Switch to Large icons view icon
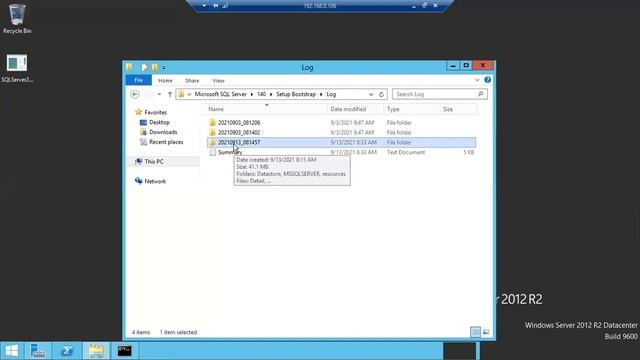The width and height of the screenshot is (640, 360). point(486,332)
